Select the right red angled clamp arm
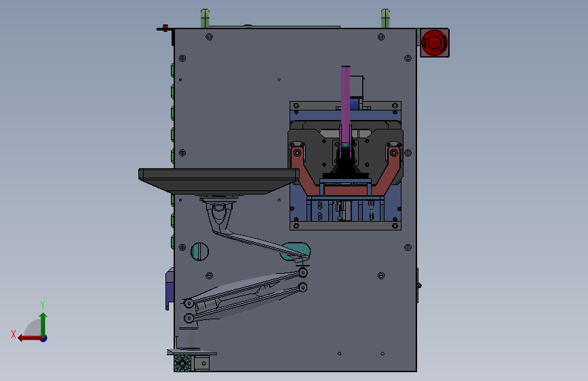This screenshot has height=381, width=588. point(388,171)
